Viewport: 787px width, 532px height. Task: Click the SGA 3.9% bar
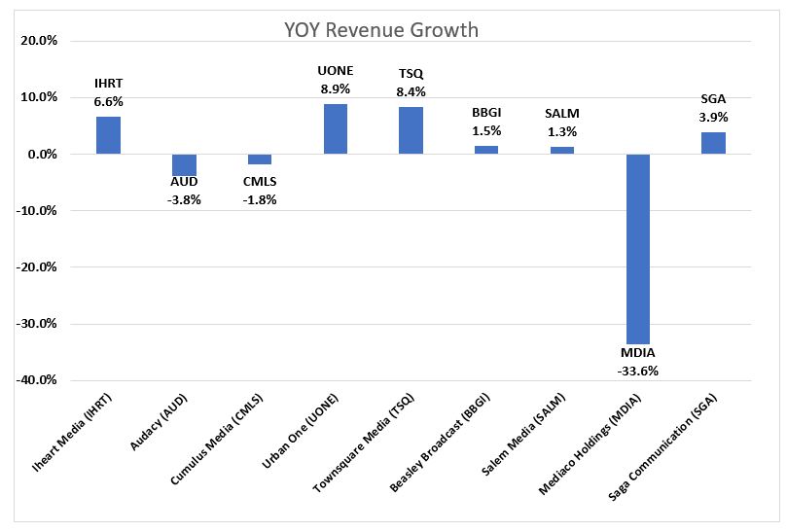[713, 143]
